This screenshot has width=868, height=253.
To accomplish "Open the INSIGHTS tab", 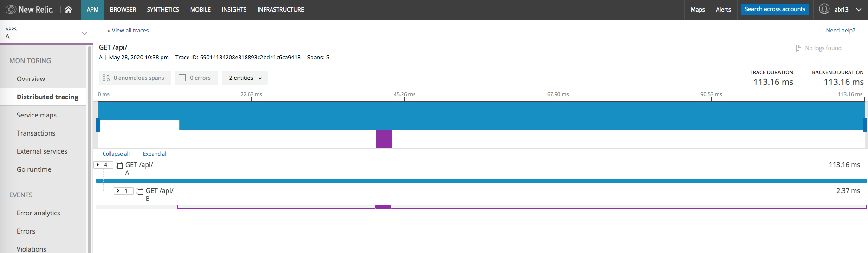I will click(x=234, y=10).
